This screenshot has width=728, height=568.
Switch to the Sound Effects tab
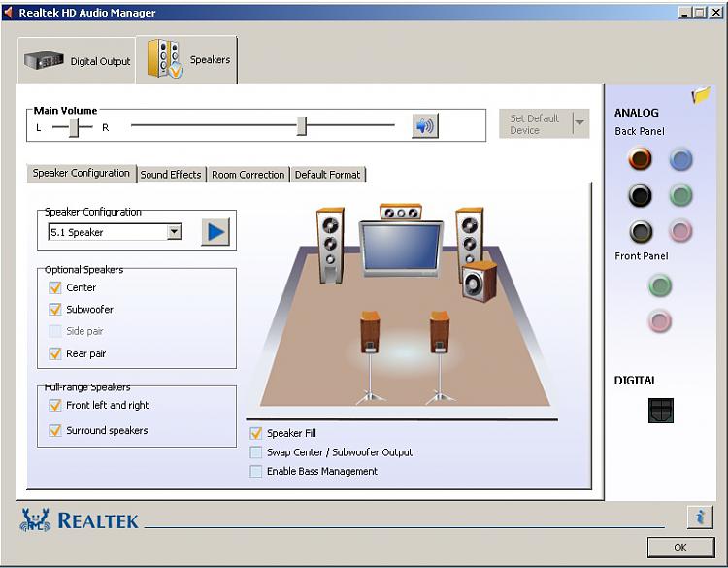point(171,175)
